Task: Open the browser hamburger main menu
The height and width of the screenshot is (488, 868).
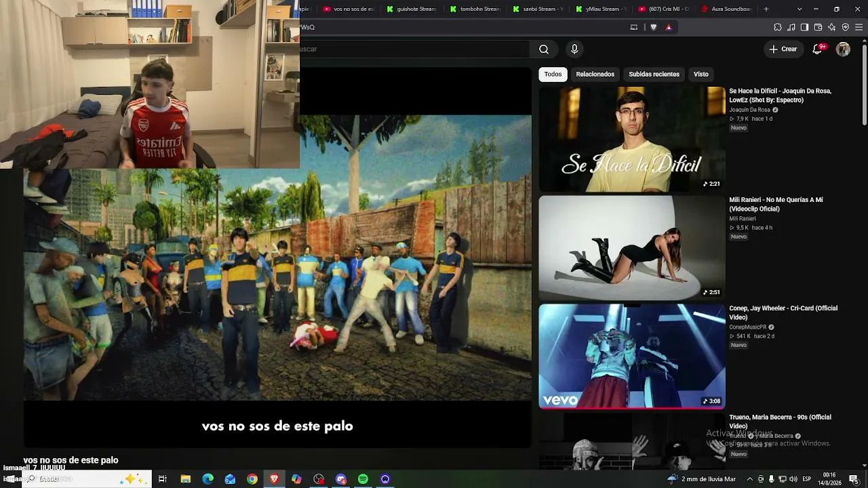Action: pyautogui.click(x=859, y=27)
